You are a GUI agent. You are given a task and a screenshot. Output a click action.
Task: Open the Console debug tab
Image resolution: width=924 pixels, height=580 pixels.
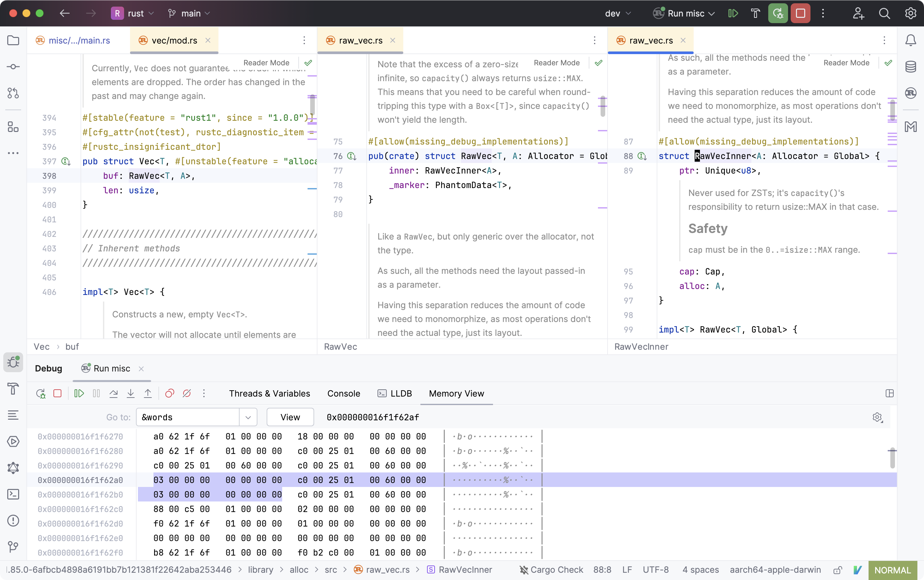(344, 394)
